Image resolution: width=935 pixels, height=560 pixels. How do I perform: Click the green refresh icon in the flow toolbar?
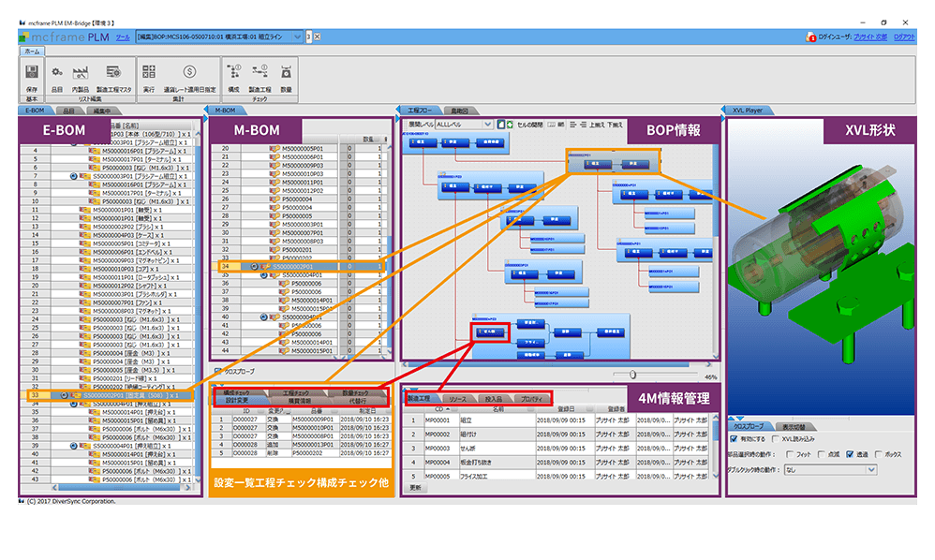(510, 125)
